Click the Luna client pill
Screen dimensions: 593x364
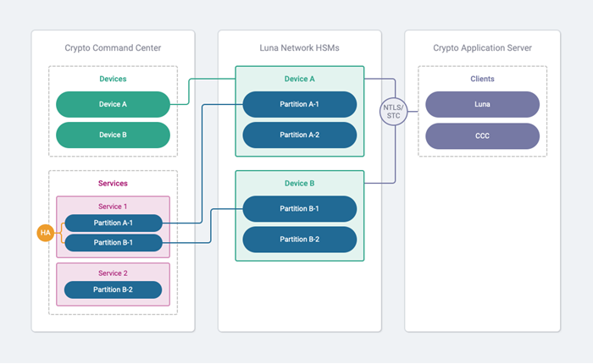tap(482, 105)
